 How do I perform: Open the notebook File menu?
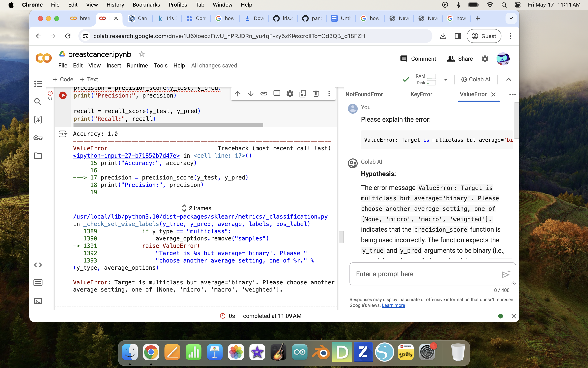(63, 66)
